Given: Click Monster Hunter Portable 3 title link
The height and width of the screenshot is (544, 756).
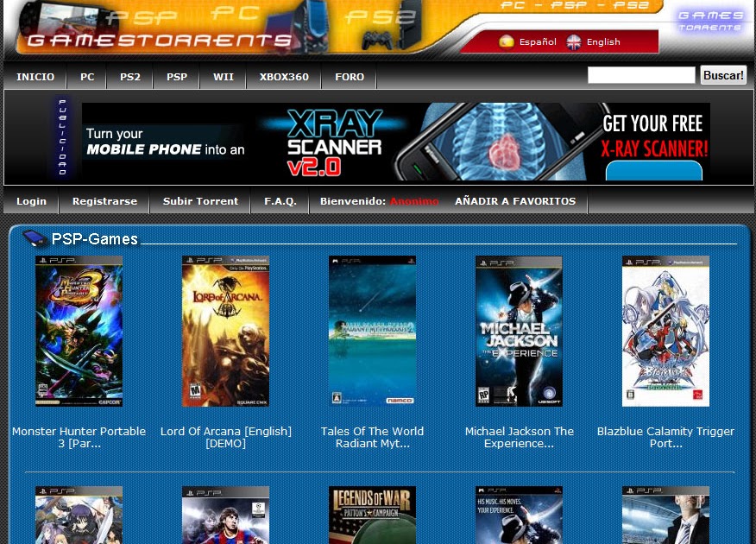Looking at the screenshot, I should pyautogui.click(x=79, y=437).
